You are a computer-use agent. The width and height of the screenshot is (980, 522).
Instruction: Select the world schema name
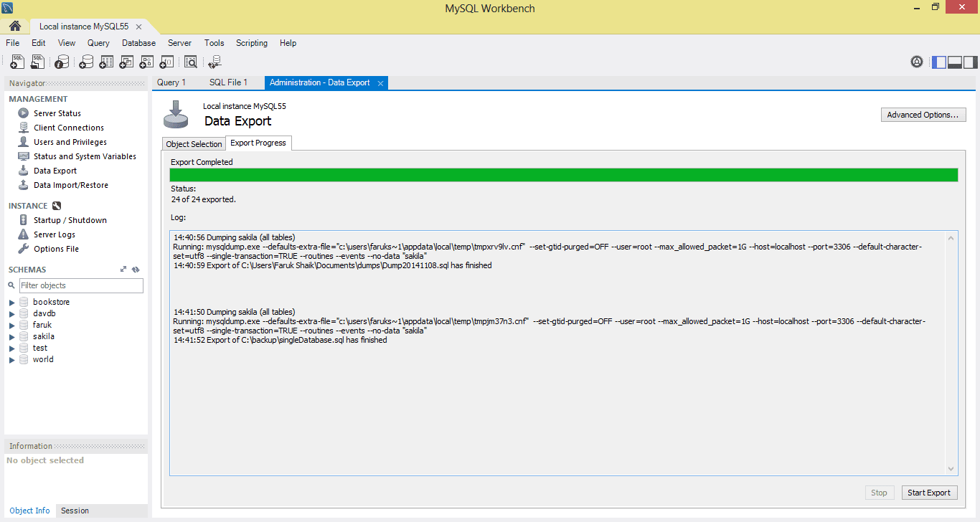[x=43, y=359]
